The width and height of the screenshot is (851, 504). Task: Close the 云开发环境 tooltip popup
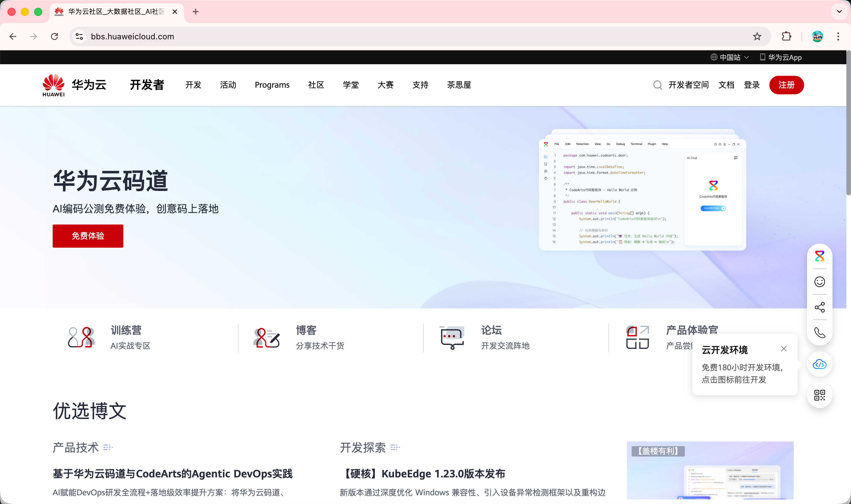784,349
